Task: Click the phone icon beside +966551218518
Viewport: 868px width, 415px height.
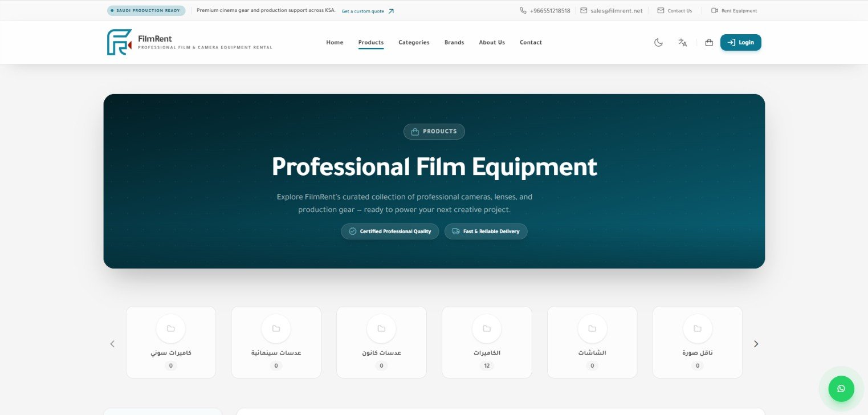Action: click(523, 10)
